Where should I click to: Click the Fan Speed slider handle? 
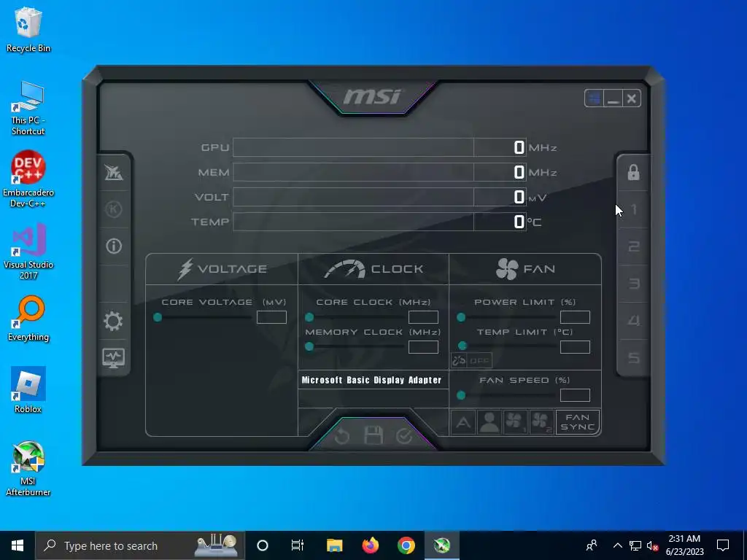tap(461, 395)
